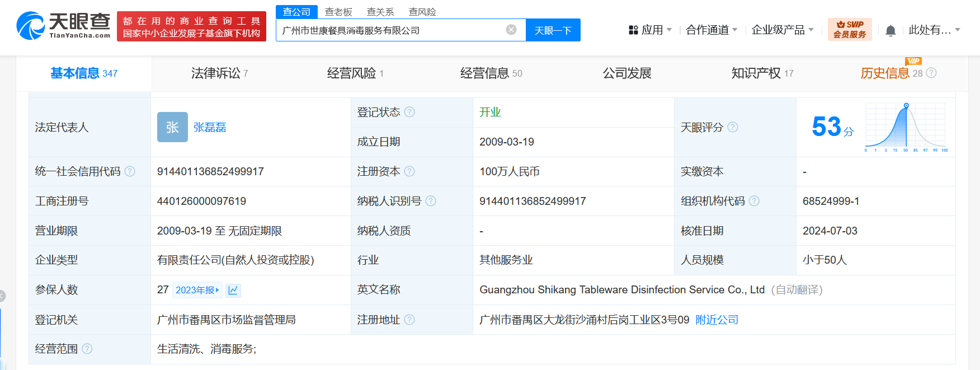The width and height of the screenshot is (980, 370).
Task: Switch to the 查老板 search tab
Action: (x=338, y=12)
